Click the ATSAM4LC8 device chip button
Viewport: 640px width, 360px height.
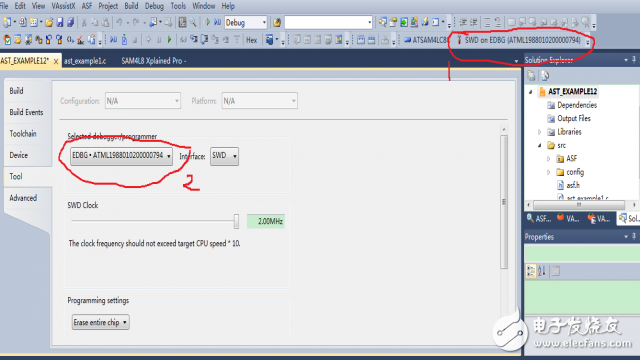[426, 40]
